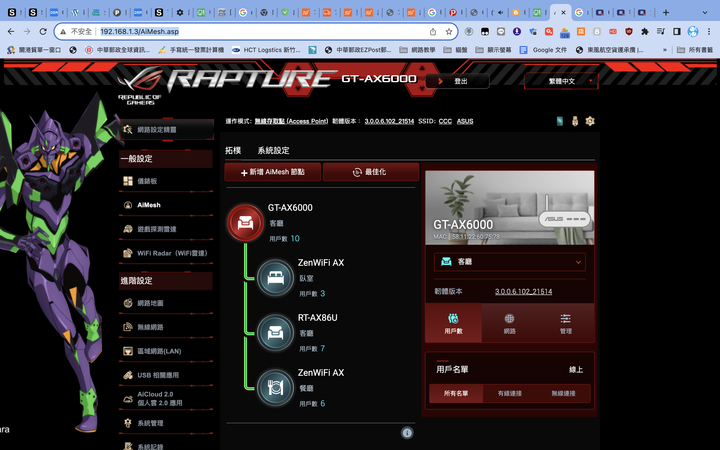Screen dimensions: 720x450
Task: Expand the 客廳 location dropdown
Action: click(x=510, y=262)
